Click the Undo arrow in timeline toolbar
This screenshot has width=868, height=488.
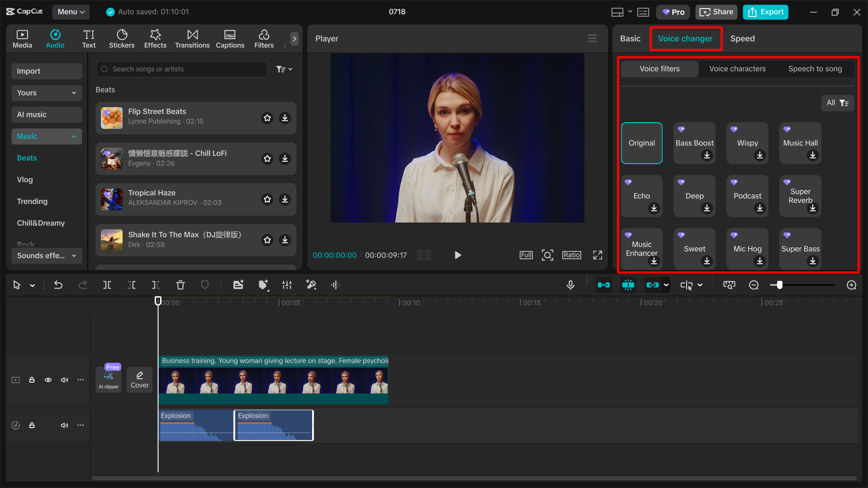58,285
